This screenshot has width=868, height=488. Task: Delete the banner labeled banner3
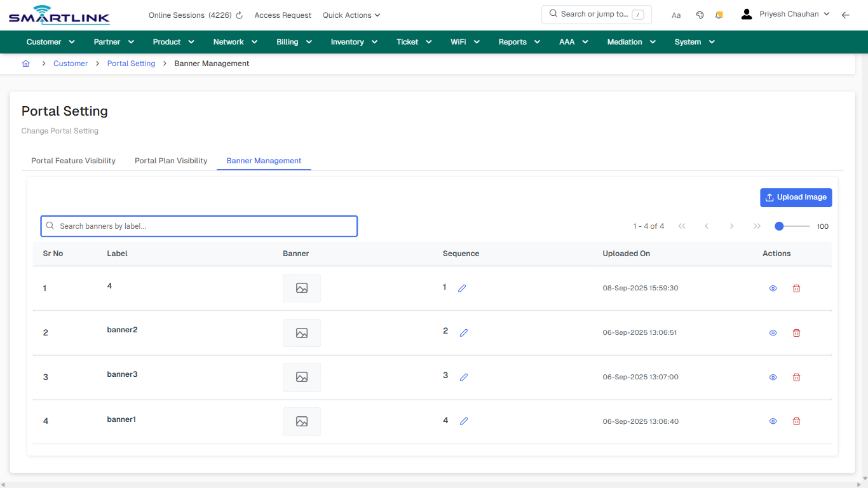pyautogui.click(x=796, y=377)
